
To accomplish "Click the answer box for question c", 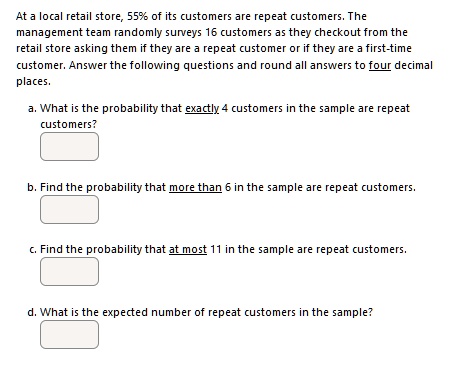I will tap(69, 271).
